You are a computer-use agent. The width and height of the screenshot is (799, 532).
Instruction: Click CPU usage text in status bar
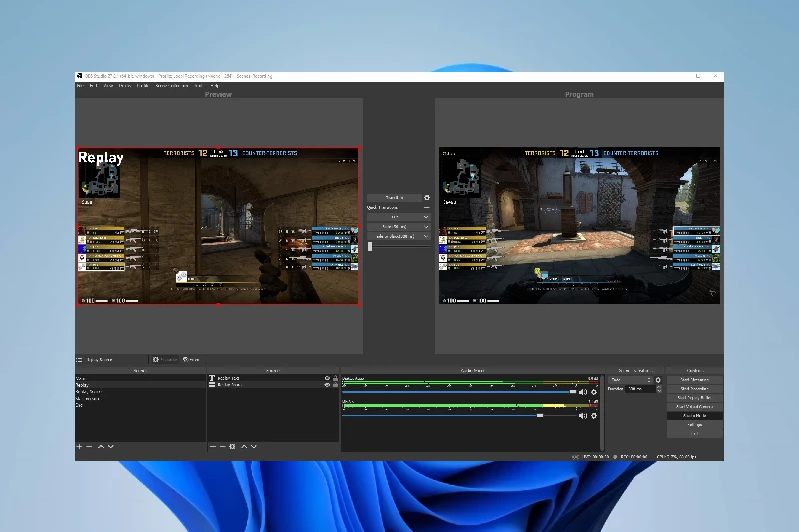click(x=677, y=457)
